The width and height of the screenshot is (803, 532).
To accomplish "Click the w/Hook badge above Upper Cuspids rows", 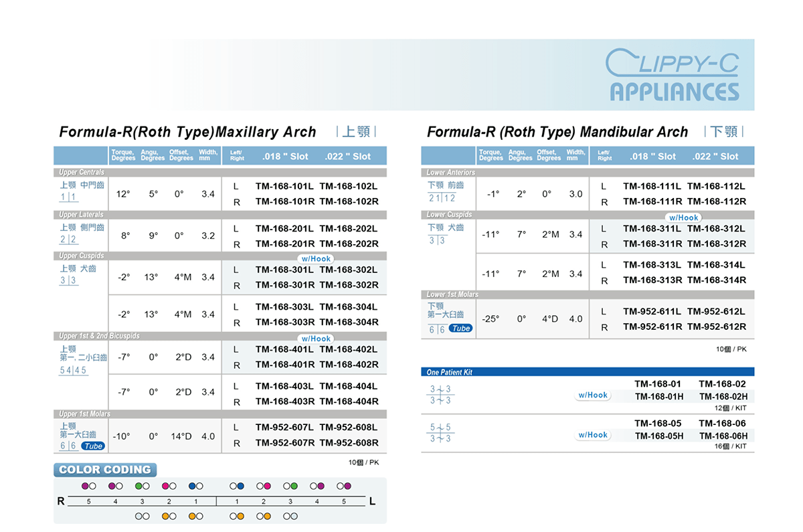I will pos(316,259).
